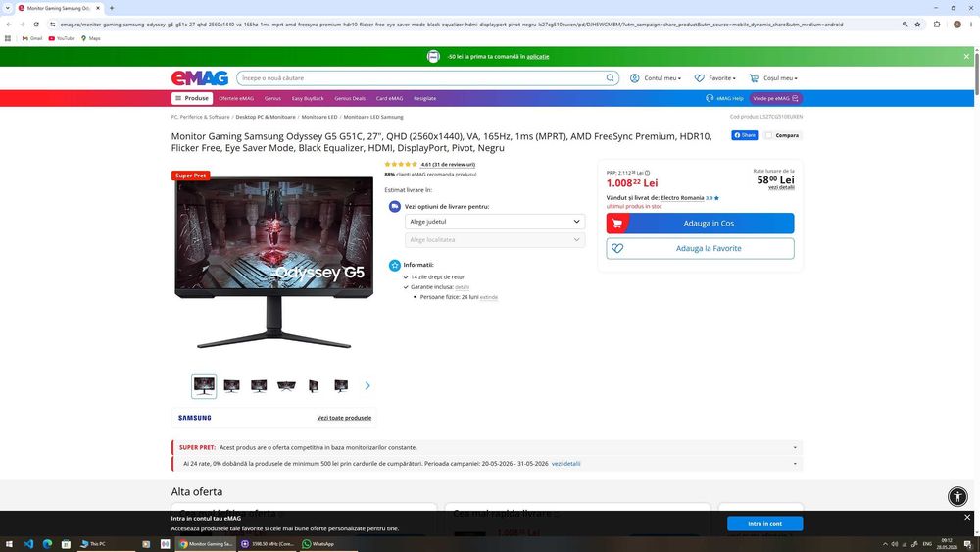980x552 pixels.
Task: Select the first monitor thumbnail
Action: [x=204, y=386]
